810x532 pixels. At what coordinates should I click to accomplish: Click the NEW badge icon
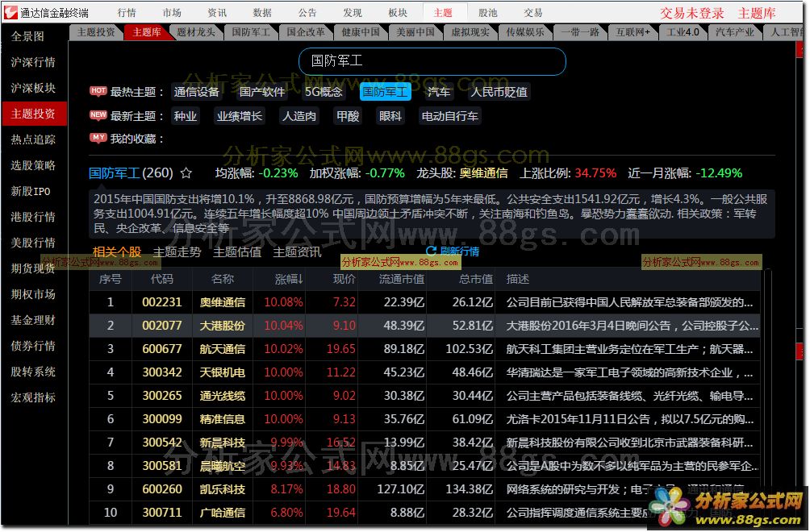coord(98,114)
